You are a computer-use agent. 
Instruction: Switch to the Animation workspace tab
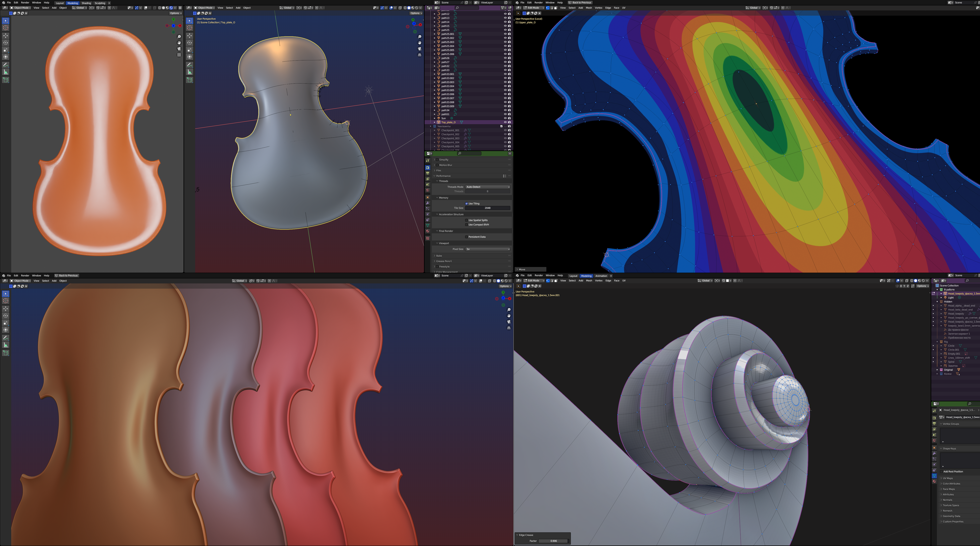(601, 276)
